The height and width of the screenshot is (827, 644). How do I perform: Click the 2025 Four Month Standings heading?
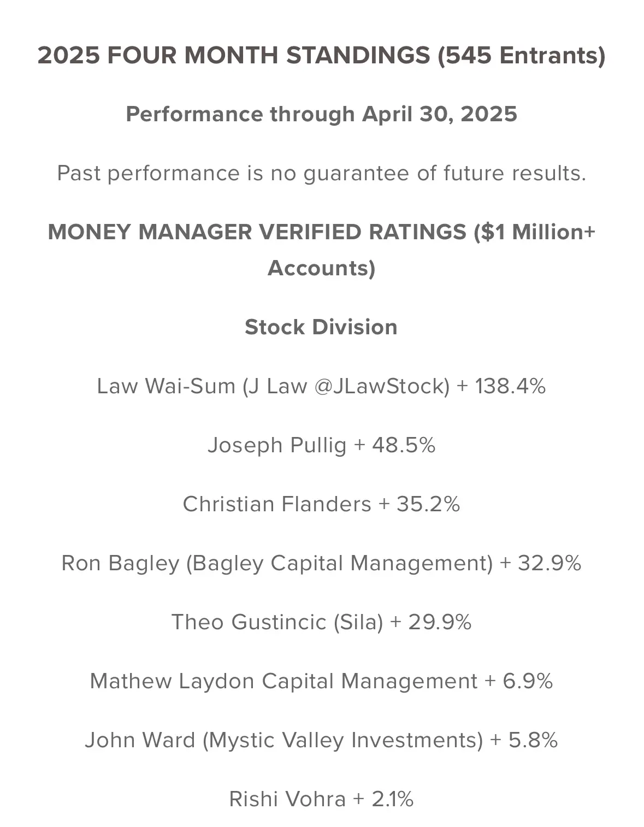click(x=321, y=56)
